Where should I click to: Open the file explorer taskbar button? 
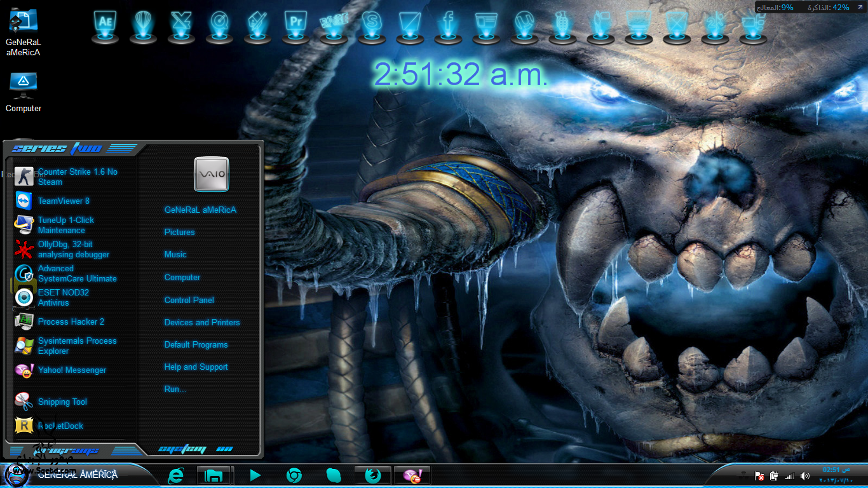[x=214, y=475]
